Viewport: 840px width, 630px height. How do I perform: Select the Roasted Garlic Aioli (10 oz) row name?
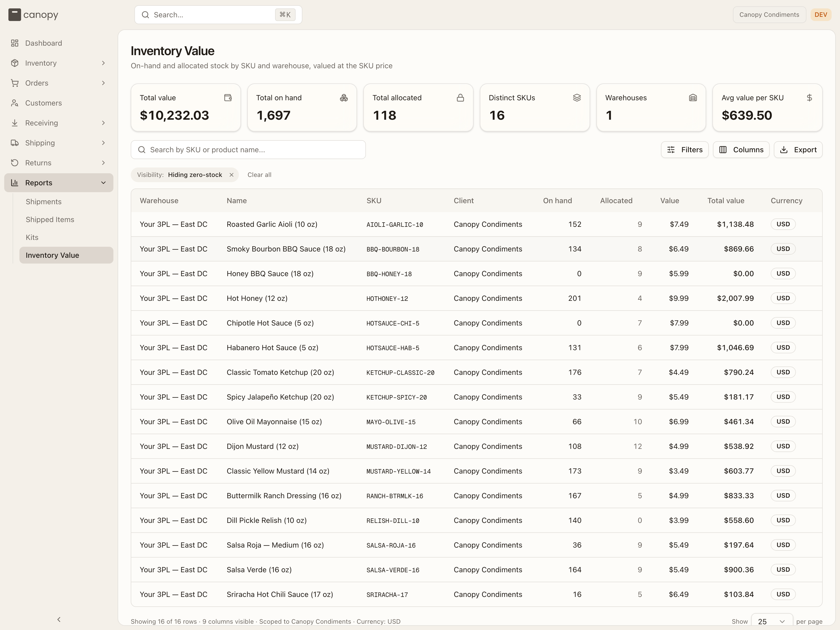tap(272, 224)
